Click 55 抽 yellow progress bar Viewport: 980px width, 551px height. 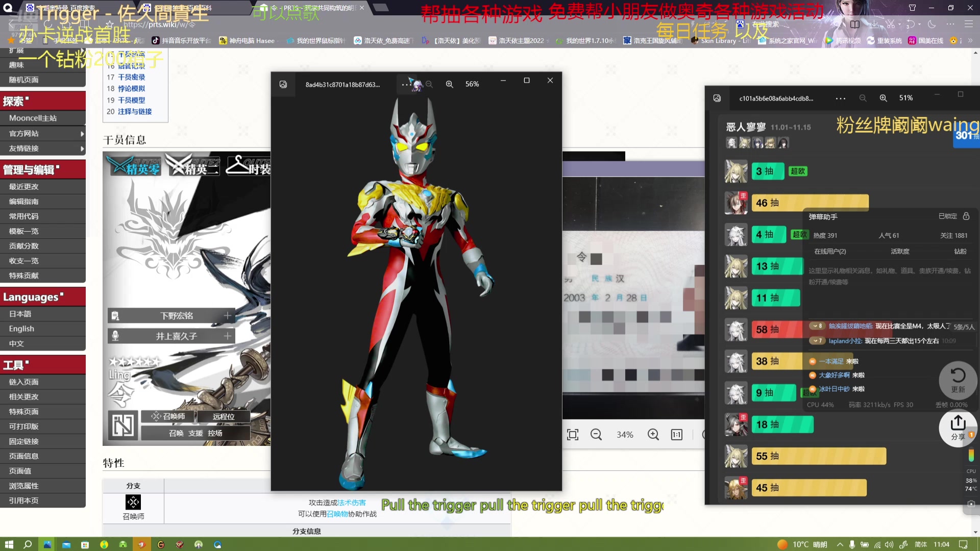pyautogui.click(x=819, y=456)
